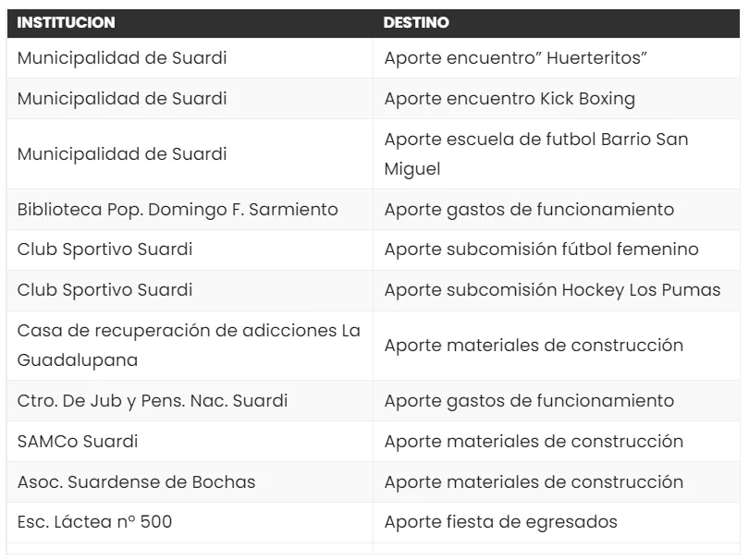The image size is (749, 560).
Task: Select Ctro. De Jub y Pens. Nac. Suardi
Action: point(153,401)
